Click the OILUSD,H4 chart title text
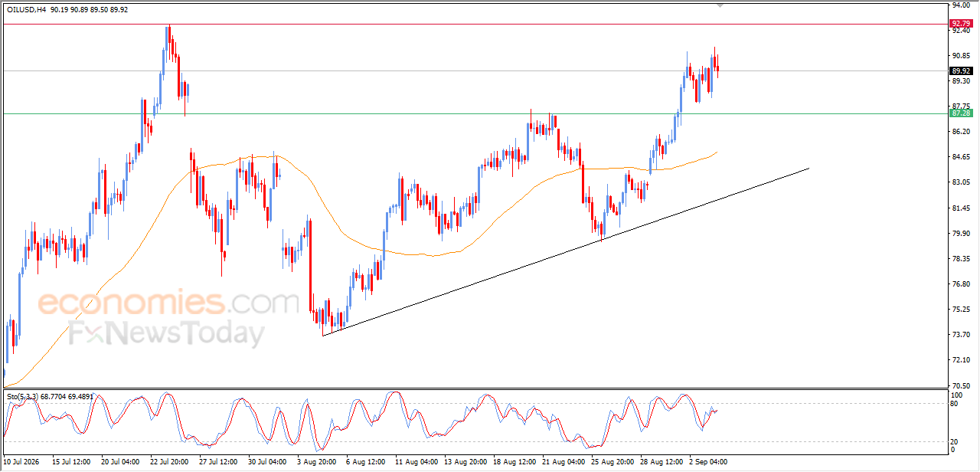The height and width of the screenshot is (472, 980). [x=26, y=9]
